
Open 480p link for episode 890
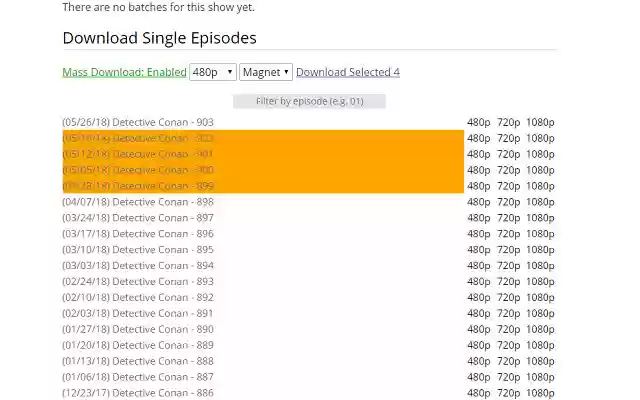(x=478, y=329)
